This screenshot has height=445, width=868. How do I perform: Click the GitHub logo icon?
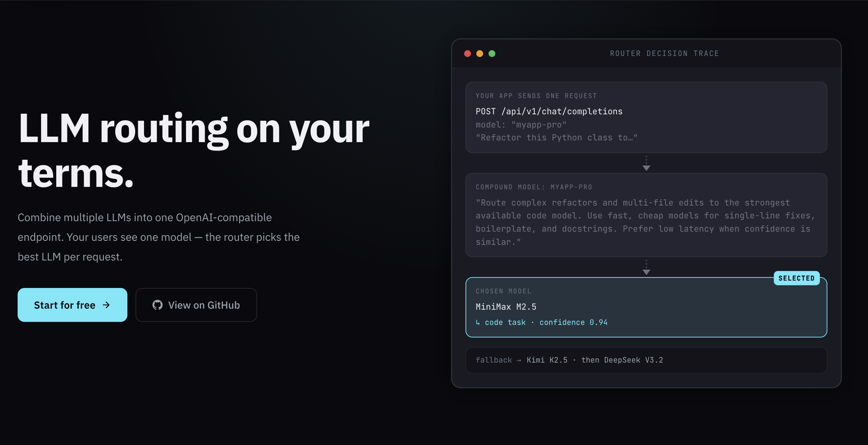[158, 305]
